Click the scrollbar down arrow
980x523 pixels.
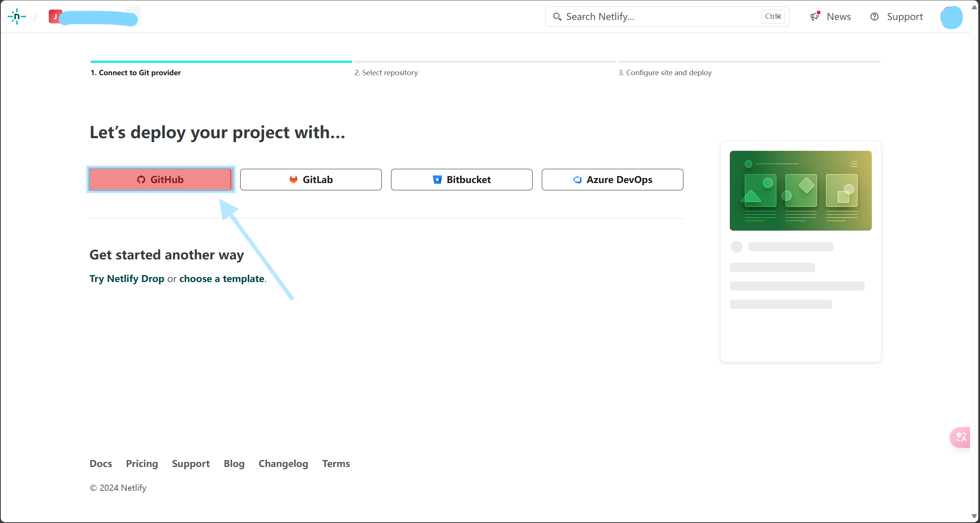tap(974, 516)
